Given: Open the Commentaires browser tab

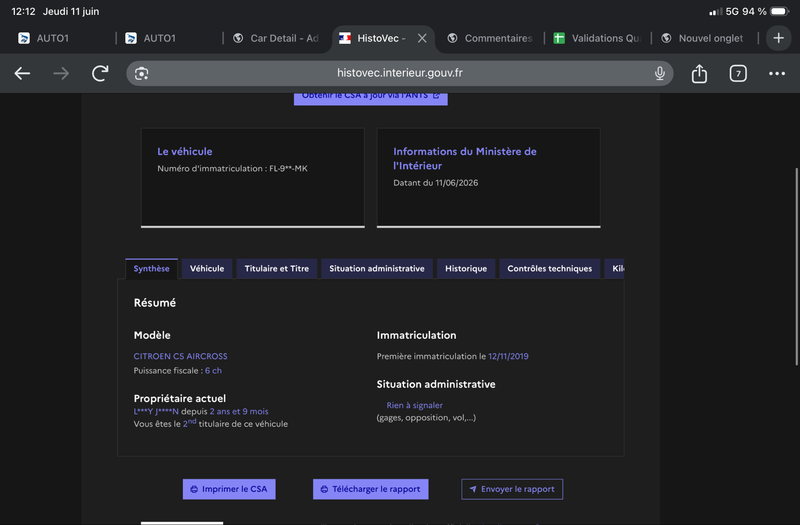Looking at the screenshot, I should click(490, 38).
